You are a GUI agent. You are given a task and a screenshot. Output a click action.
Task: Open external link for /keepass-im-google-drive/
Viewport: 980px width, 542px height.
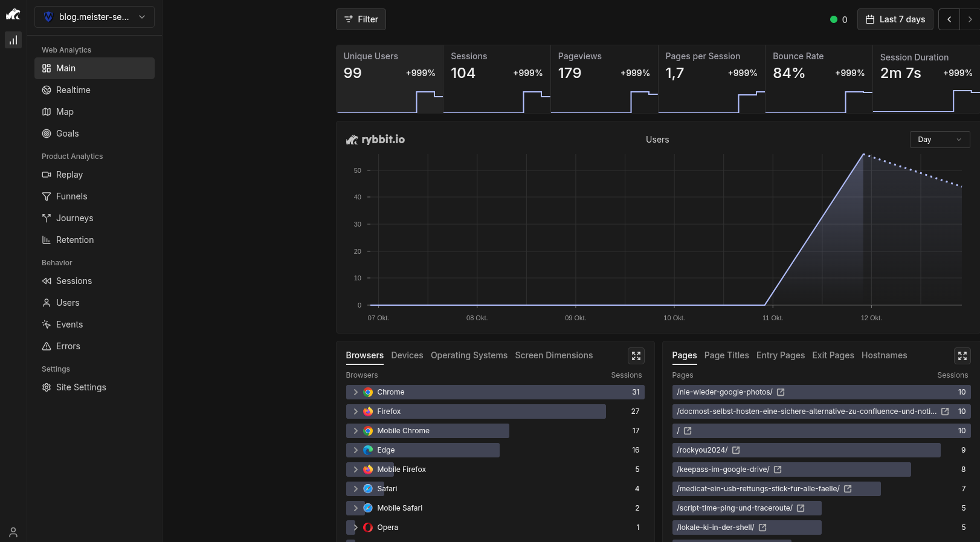[778, 469]
